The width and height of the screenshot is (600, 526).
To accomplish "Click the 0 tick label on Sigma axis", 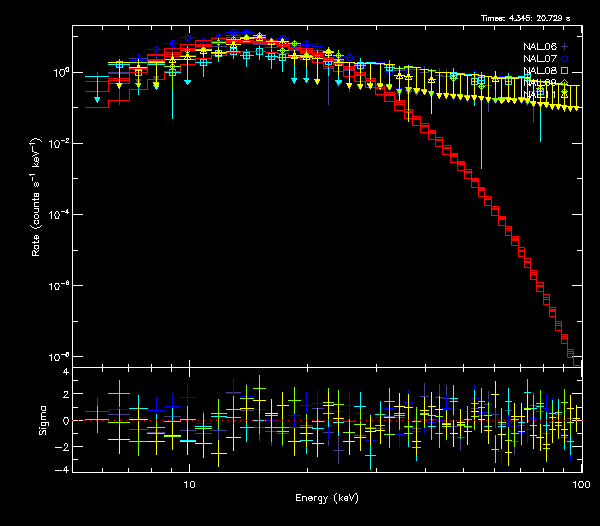I will point(64,420).
